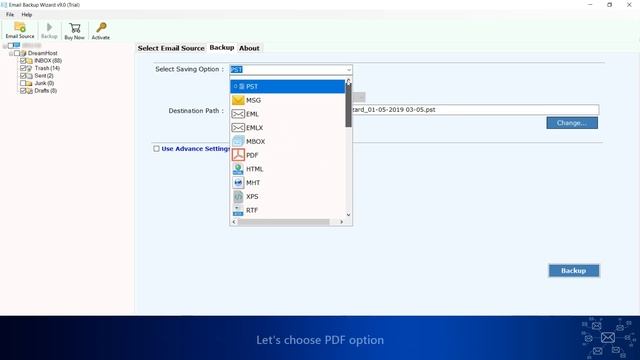Toggle the DreamHost account checkbox
640x360 pixels.
click(x=17, y=53)
